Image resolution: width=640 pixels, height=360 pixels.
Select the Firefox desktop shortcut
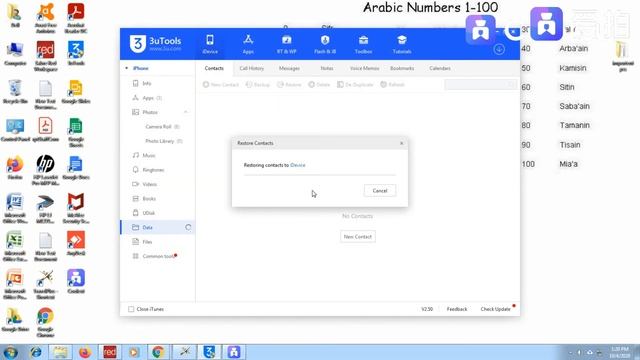pos(15,168)
